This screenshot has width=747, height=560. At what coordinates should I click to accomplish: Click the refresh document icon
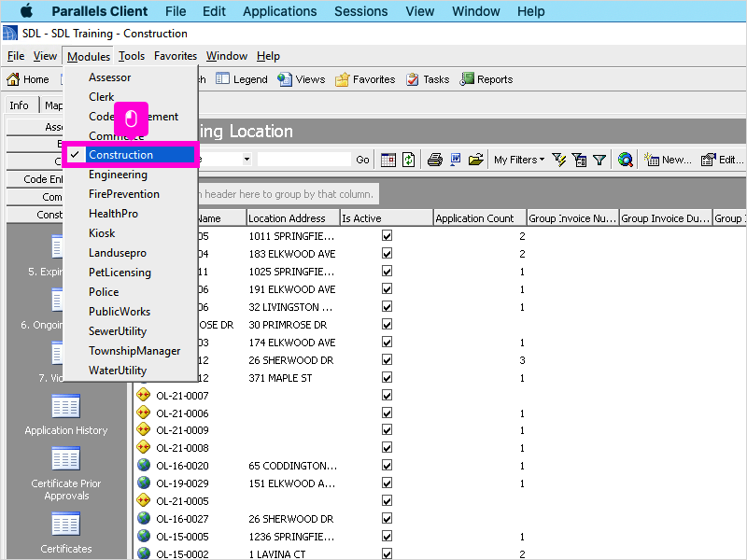point(409,160)
